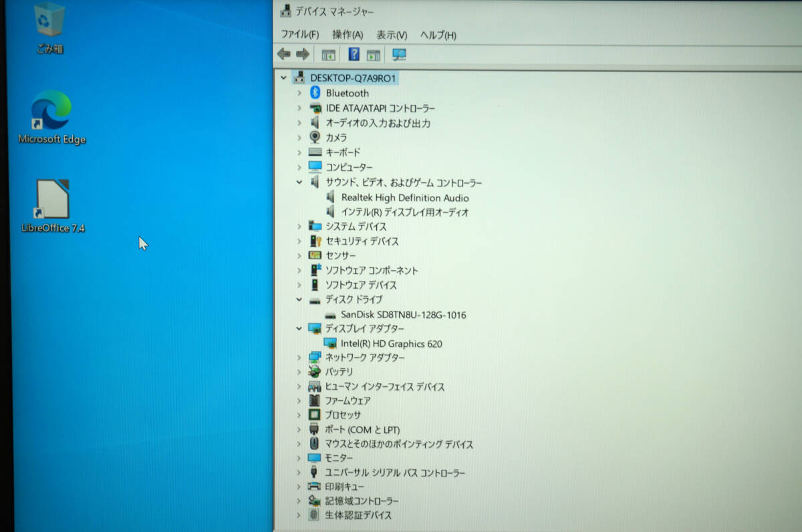Expand the ヒューマン インターフェイス デバイス node
Viewport: 802px width, 532px height.
(x=299, y=386)
